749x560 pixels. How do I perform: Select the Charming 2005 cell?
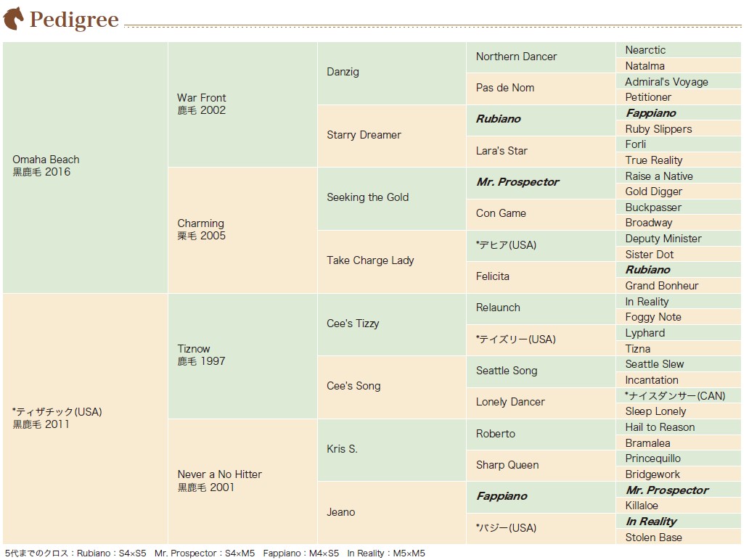point(242,230)
